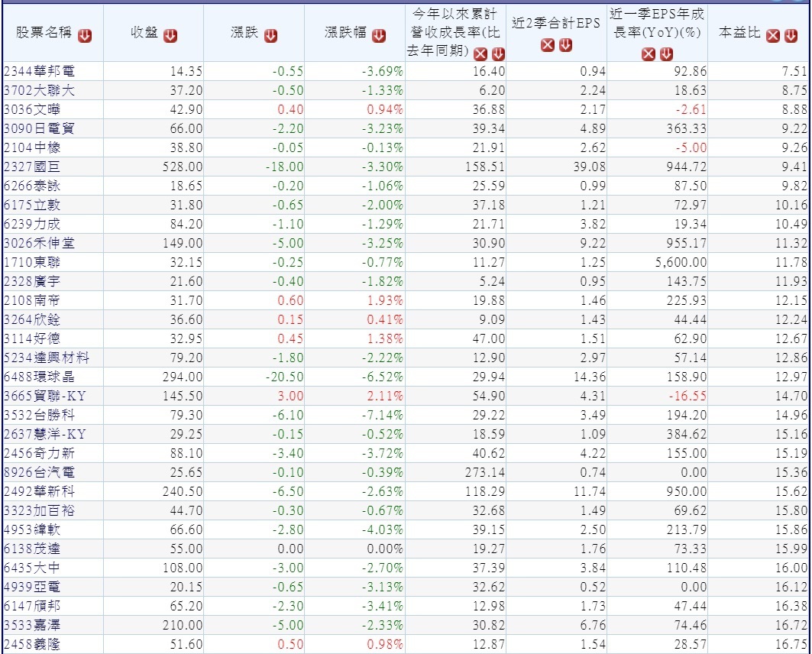Sort by 本益比 arrow icon
This screenshot has width=812, height=654.
point(791,36)
